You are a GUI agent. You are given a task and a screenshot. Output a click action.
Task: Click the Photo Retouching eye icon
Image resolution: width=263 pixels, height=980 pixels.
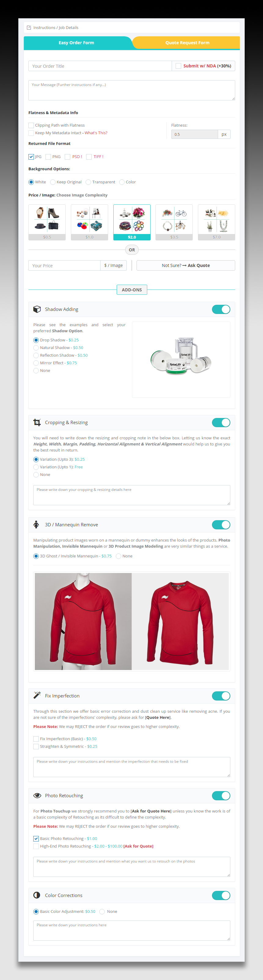tap(37, 795)
